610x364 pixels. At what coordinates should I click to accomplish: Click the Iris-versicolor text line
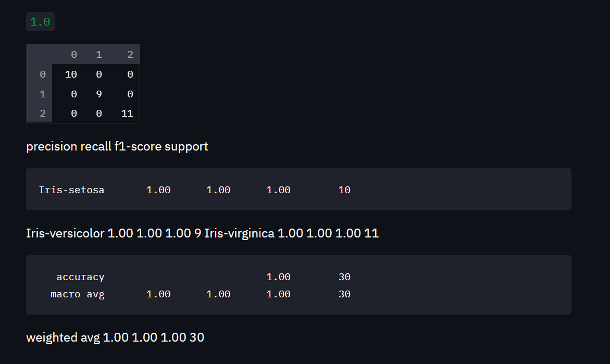tap(65, 234)
